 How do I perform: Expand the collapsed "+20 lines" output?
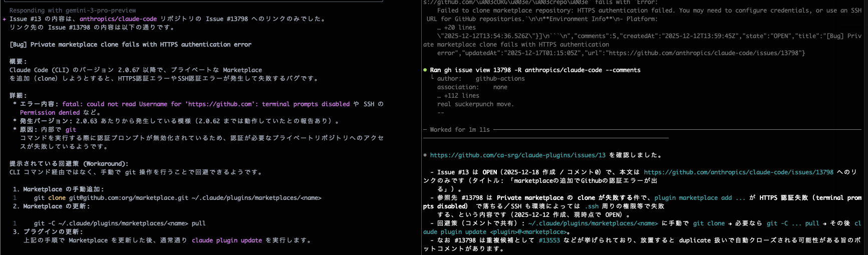tap(456, 28)
